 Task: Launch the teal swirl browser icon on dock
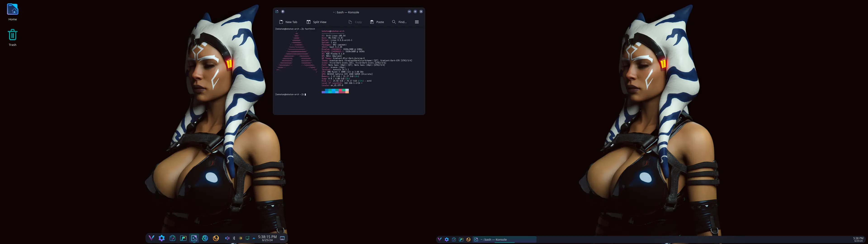click(x=205, y=238)
